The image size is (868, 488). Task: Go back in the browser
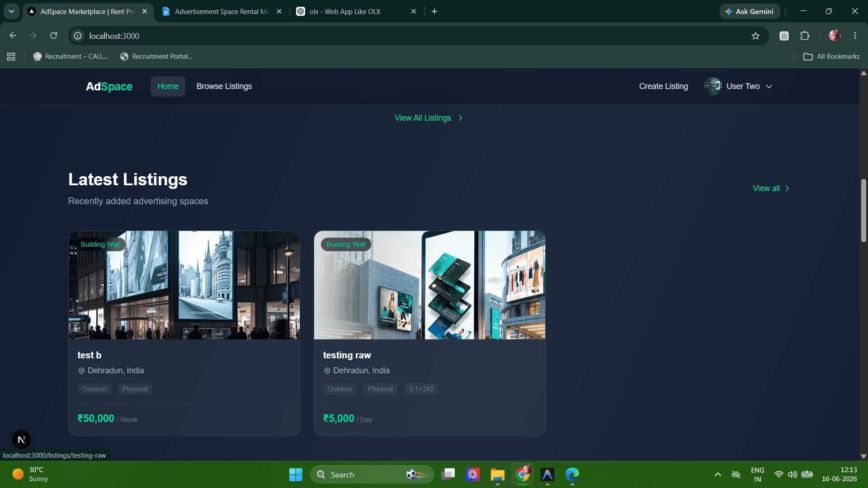tap(13, 36)
